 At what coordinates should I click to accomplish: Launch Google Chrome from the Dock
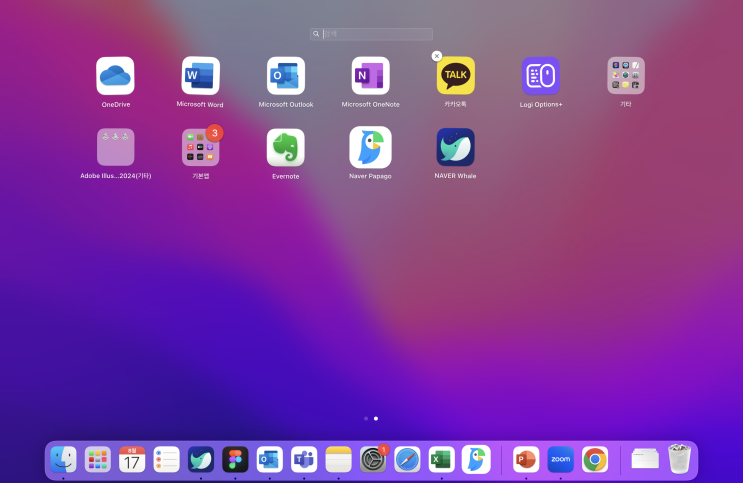[x=595, y=459]
